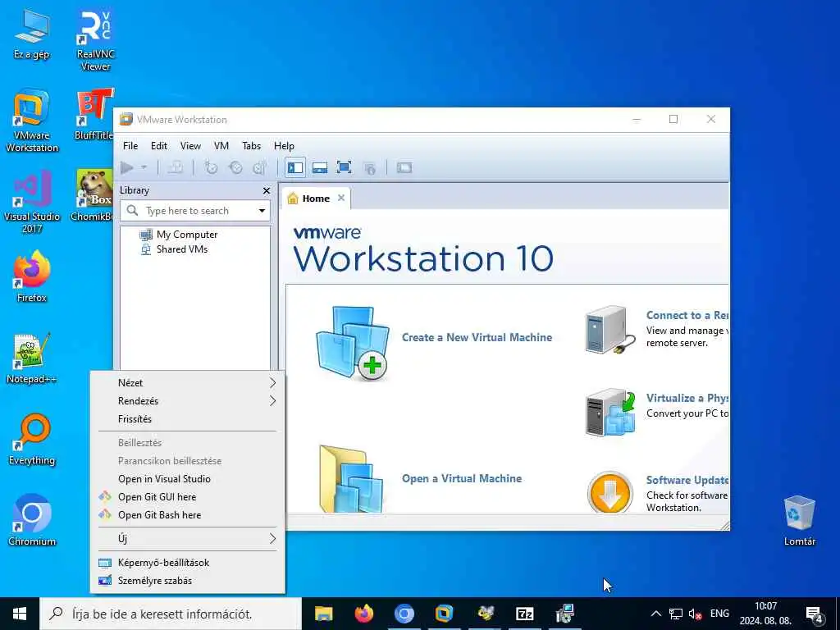Open the Library search dropdown arrow
Screen dimensions: 840x630
[x=262, y=211]
